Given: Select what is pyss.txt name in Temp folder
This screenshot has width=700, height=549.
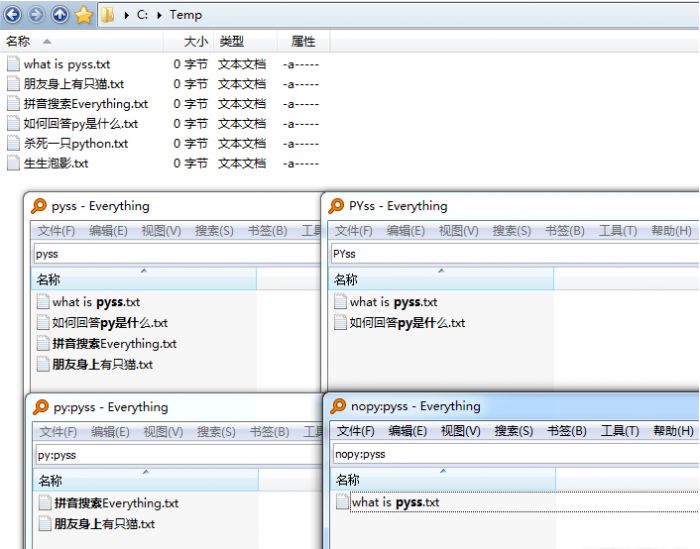Looking at the screenshot, I should point(67,64).
